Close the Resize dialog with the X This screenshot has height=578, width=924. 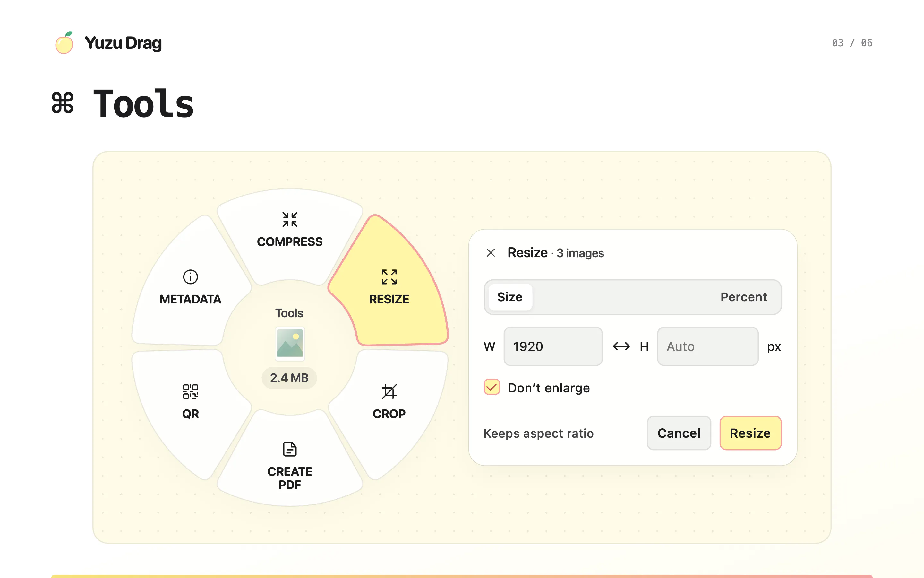[x=491, y=253]
